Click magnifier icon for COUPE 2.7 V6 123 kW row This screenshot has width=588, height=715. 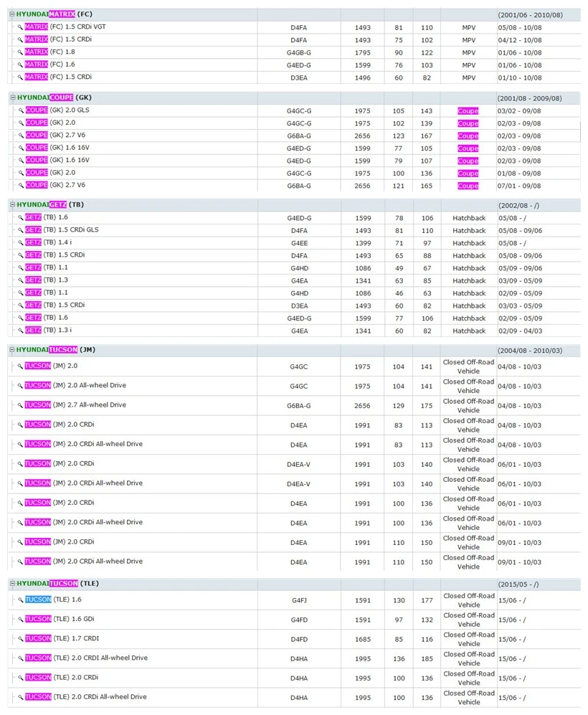pyautogui.click(x=21, y=136)
